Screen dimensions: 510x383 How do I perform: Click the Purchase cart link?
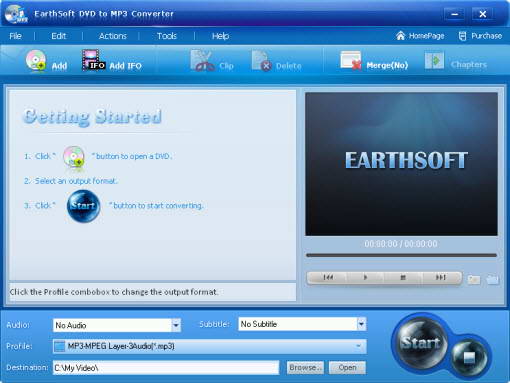pyautogui.click(x=480, y=36)
